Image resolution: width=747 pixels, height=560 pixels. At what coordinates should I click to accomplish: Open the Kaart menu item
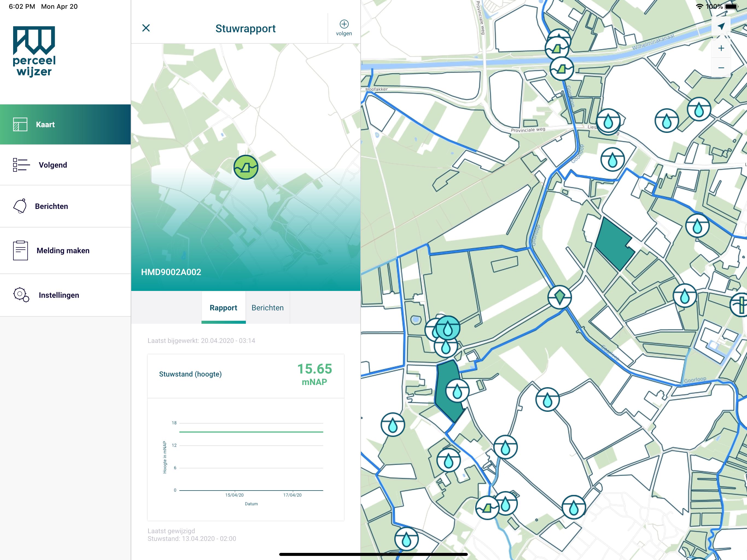click(65, 124)
